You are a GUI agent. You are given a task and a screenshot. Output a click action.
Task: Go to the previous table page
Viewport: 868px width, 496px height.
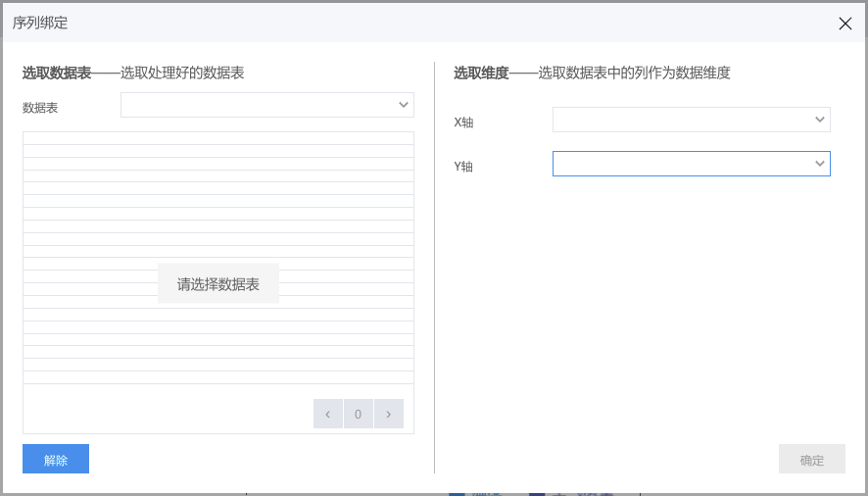coord(328,414)
